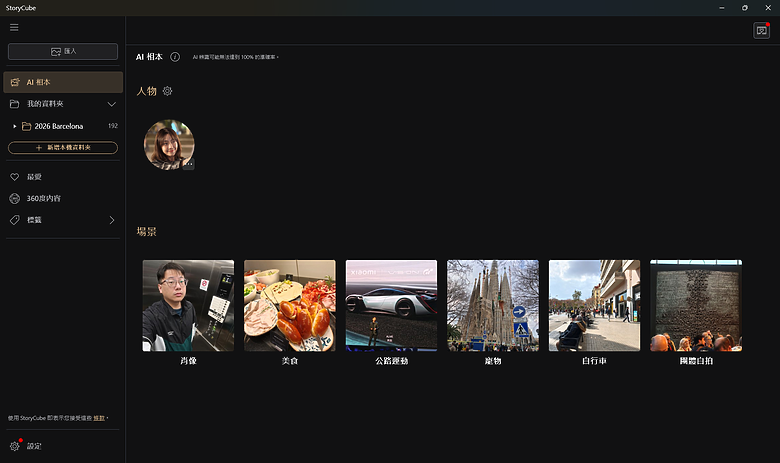Open the 寵物 scene thumbnail
The width and height of the screenshot is (780, 463).
coord(493,305)
